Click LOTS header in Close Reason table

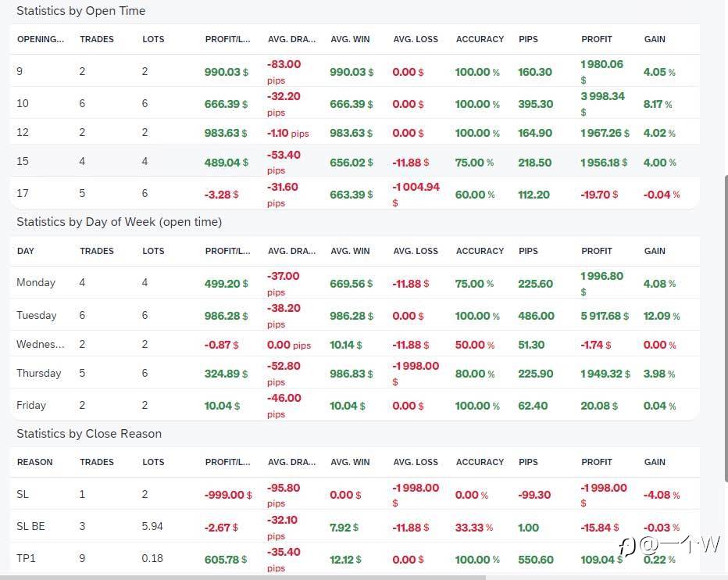(153, 462)
